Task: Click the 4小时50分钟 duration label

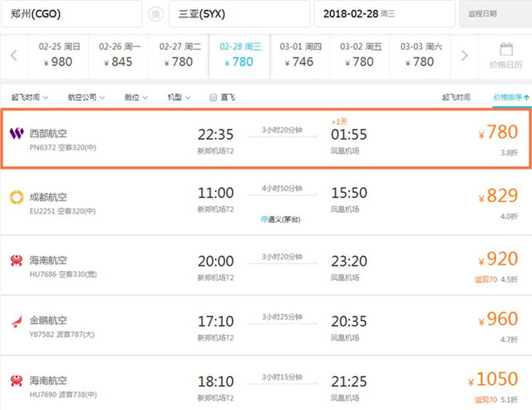Action: (x=282, y=189)
